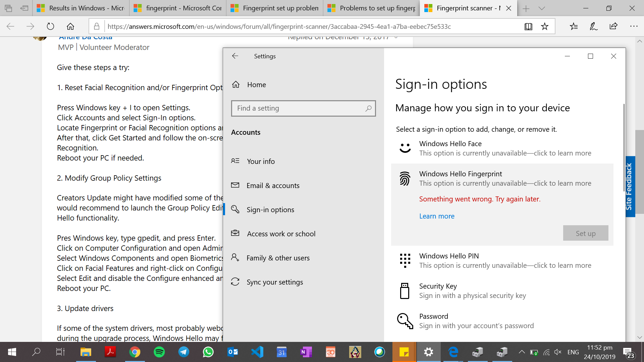Open Action Center notifications
The width and height of the screenshot is (644, 362).
(x=628, y=352)
